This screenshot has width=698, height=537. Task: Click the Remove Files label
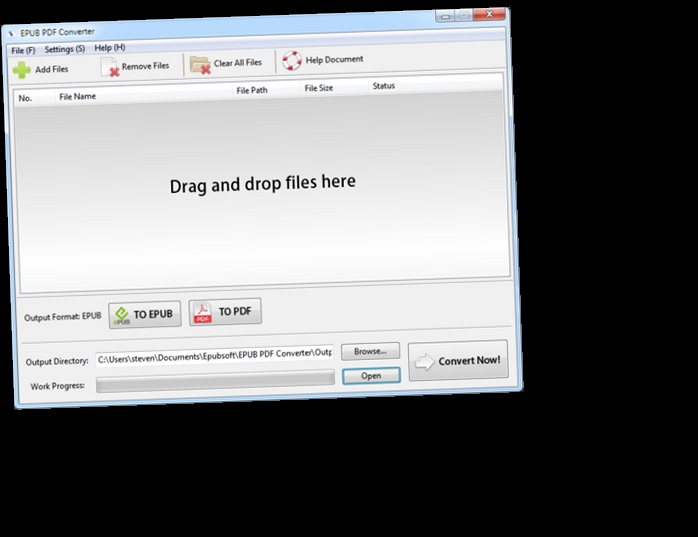[145, 66]
